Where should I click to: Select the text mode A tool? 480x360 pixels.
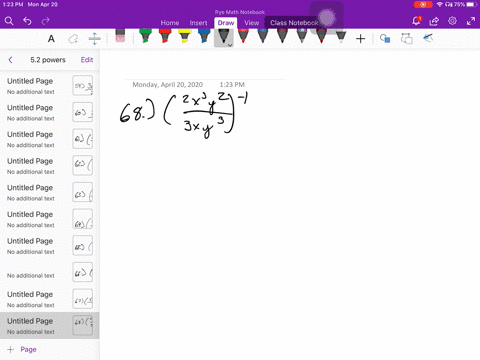point(51,39)
